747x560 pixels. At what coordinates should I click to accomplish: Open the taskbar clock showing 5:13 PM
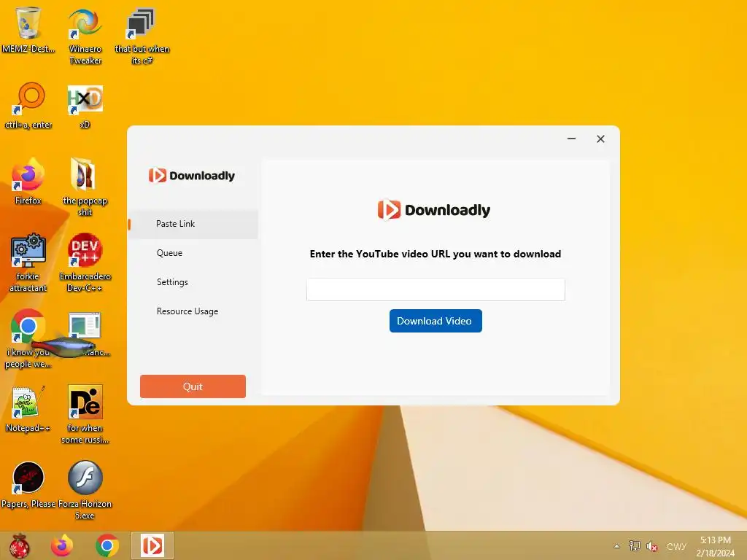[716, 546]
